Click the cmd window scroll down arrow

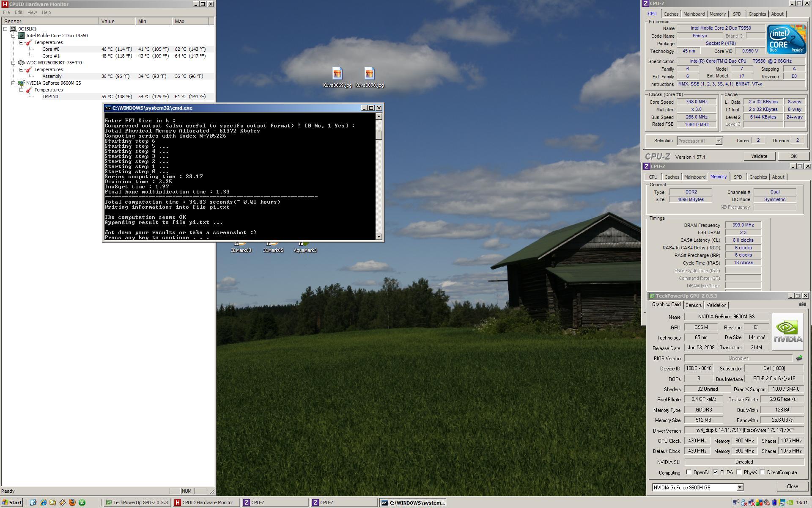click(x=379, y=237)
